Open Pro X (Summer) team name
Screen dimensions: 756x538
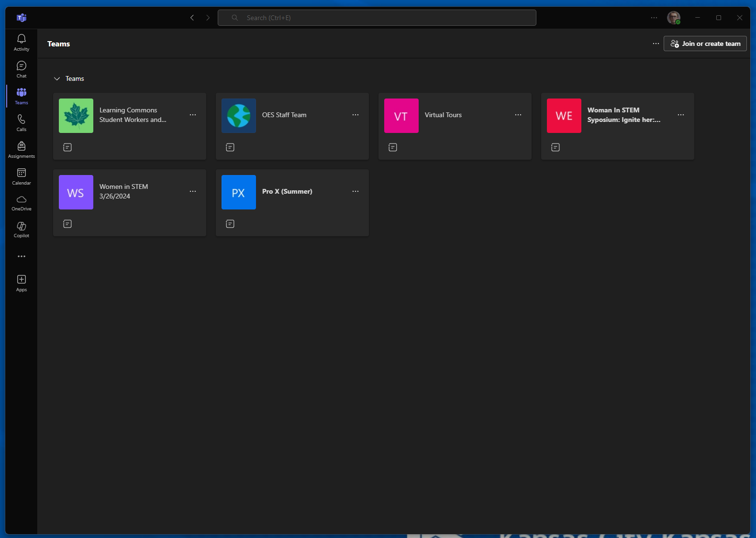click(x=287, y=191)
